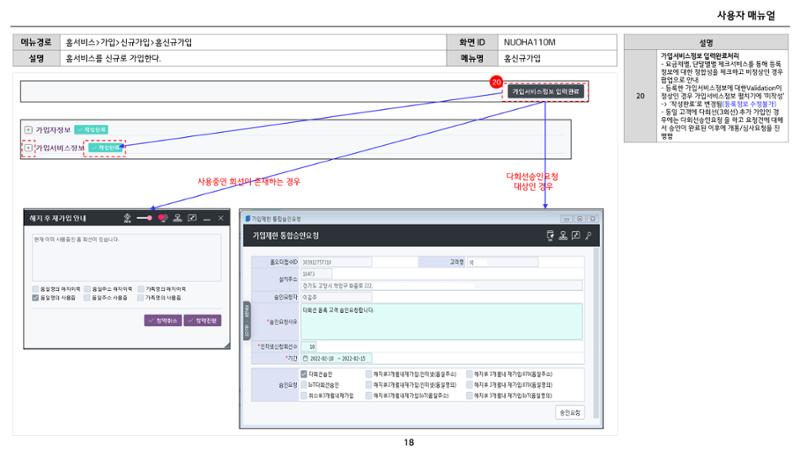Click the 승인요청 button at dialog bottom
The image size is (800, 450).
(569, 412)
